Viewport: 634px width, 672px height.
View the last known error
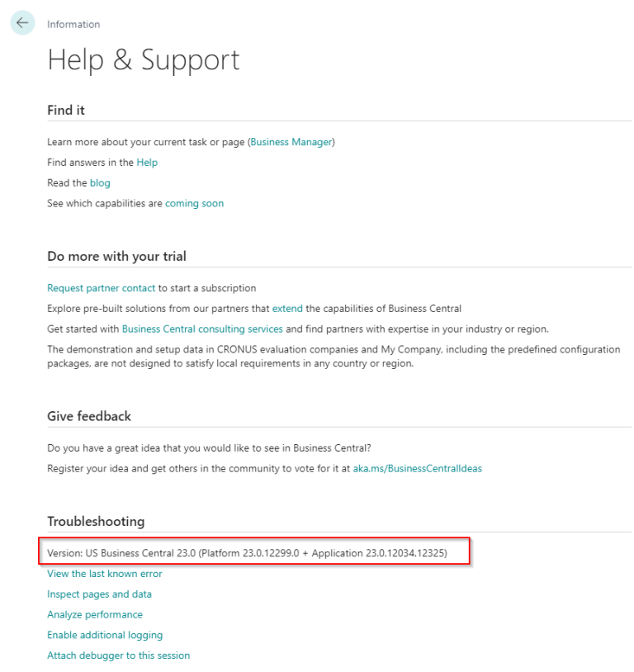[x=104, y=573]
